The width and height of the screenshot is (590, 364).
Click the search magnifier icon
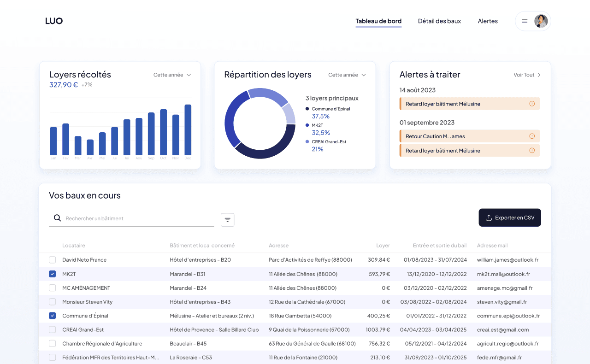(57, 218)
